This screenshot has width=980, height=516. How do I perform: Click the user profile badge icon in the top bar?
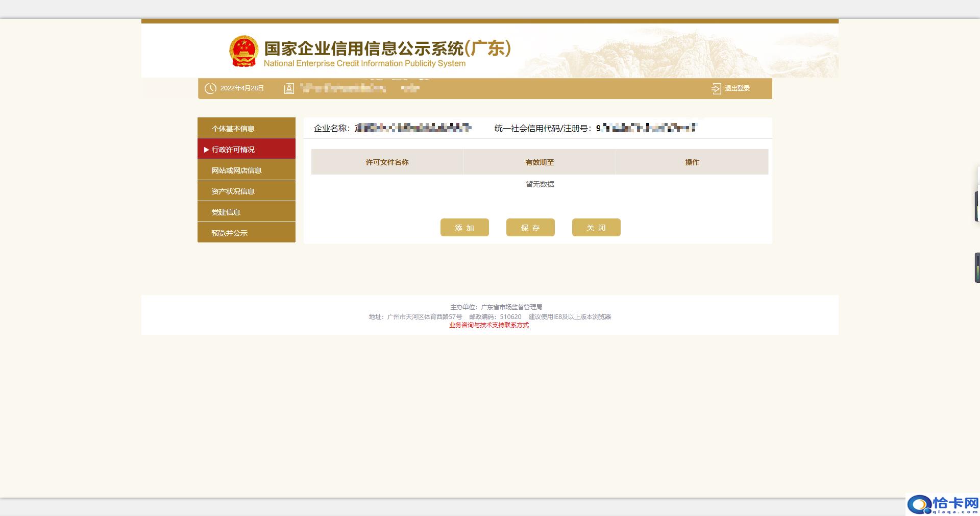289,88
